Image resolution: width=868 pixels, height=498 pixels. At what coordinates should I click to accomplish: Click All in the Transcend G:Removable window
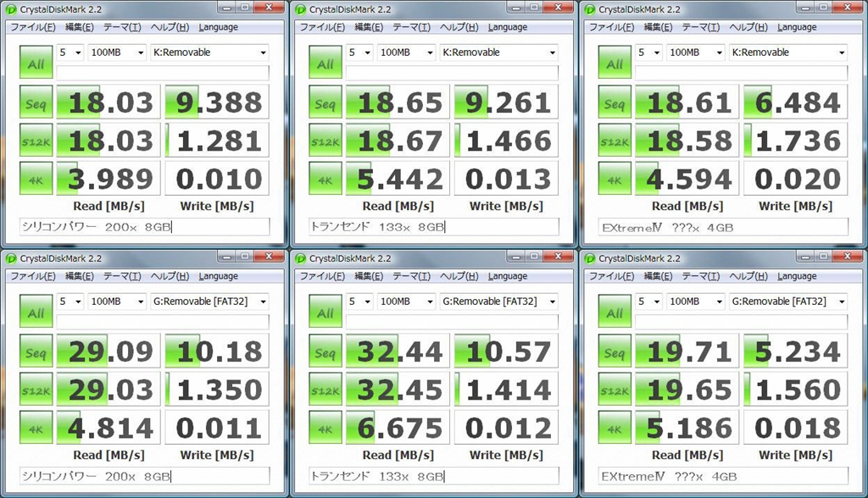[x=325, y=311]
